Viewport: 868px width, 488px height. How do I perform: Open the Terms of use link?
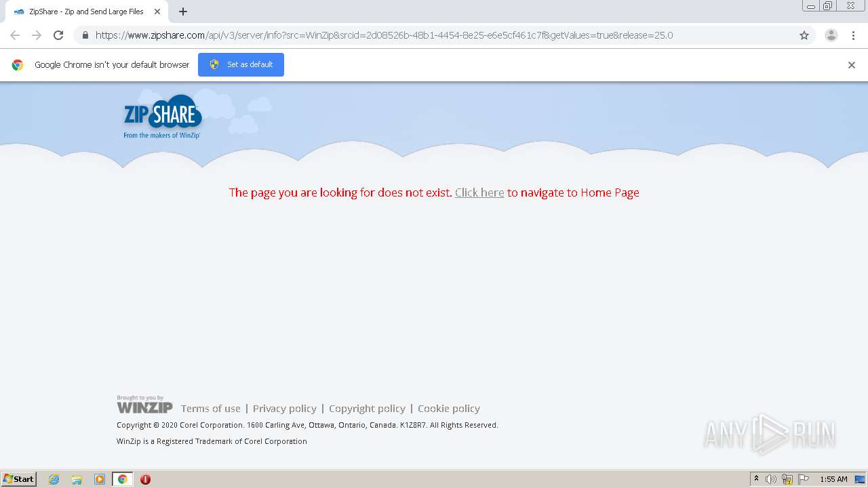coord(210,409)
